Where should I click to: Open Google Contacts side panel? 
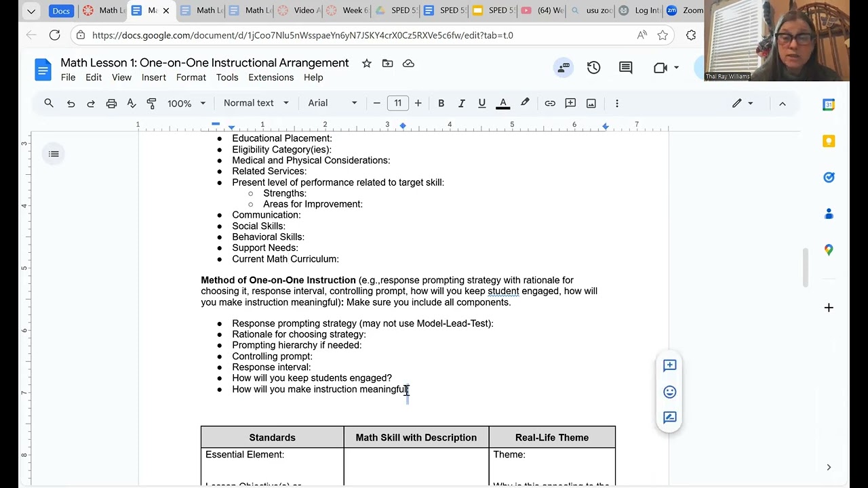(829, 213)
